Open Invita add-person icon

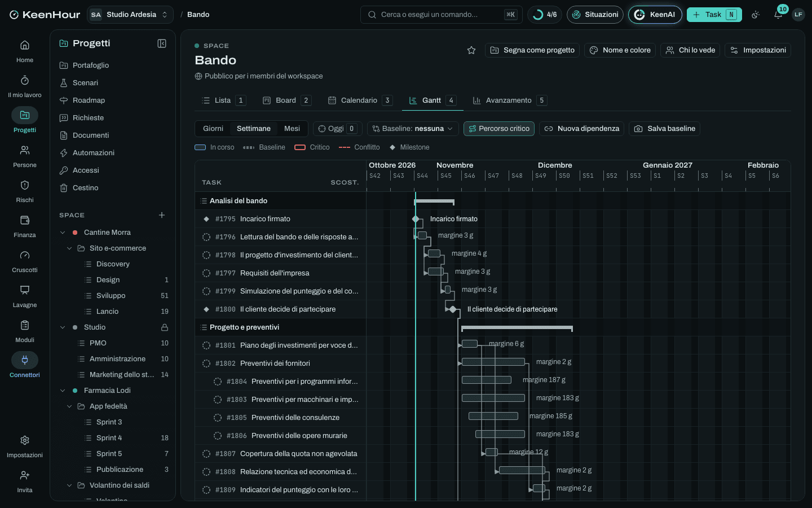[x=25, y=481]
